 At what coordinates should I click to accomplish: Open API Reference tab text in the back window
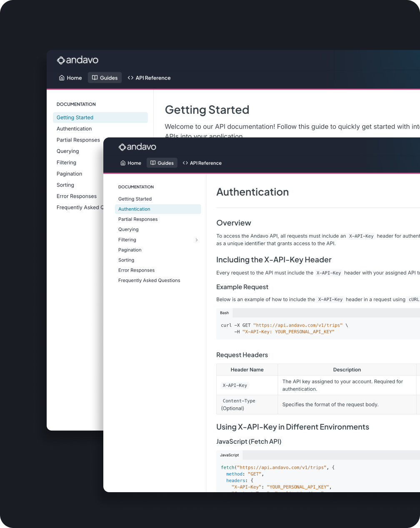click(153, 78)
